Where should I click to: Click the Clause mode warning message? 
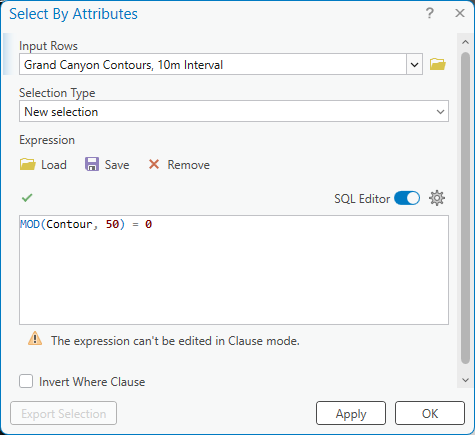(175, 341)
